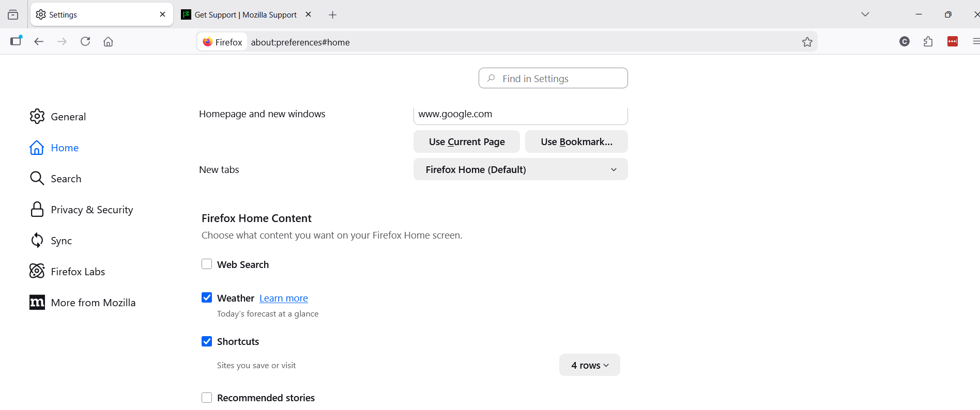Enable Recommended stories checkbox

pyautogui.click(x=207, y=398)
